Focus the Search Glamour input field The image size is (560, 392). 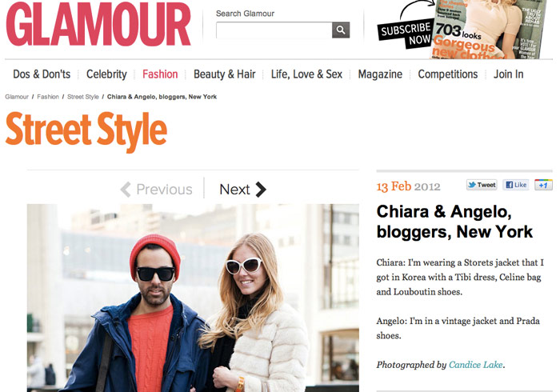tap(274, 30)
